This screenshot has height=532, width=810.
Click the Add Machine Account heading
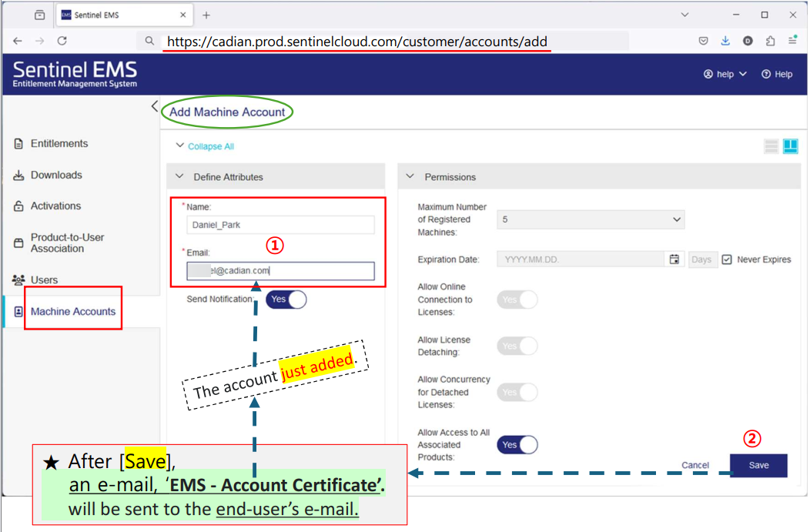227,112
